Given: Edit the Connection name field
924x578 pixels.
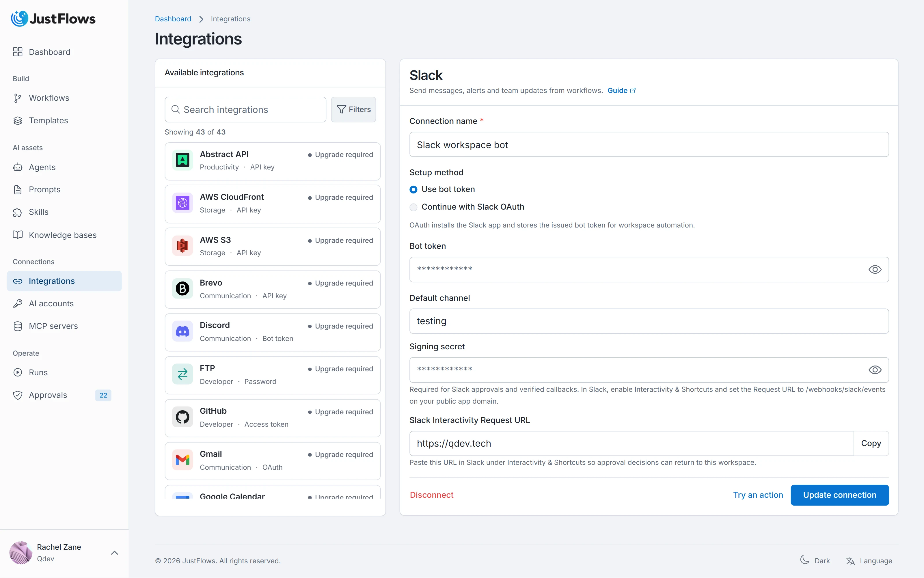Looking at the screenshot, I should 649,145.
